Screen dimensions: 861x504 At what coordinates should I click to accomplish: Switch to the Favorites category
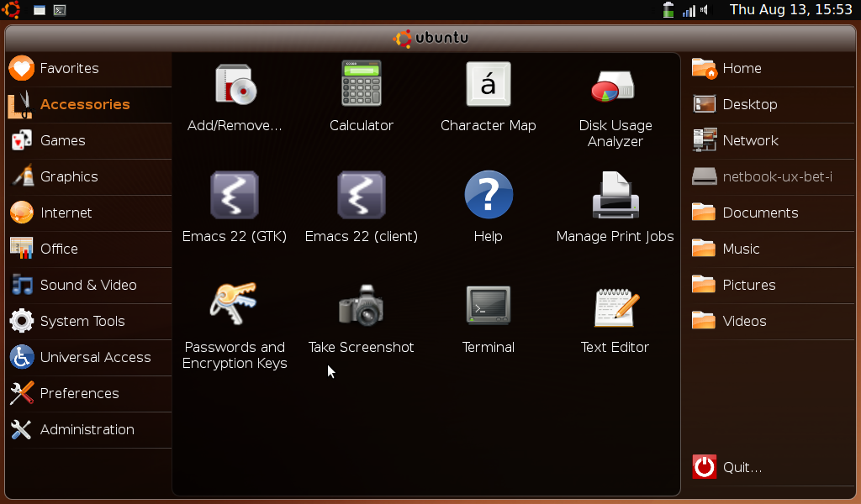coord(89,69)
